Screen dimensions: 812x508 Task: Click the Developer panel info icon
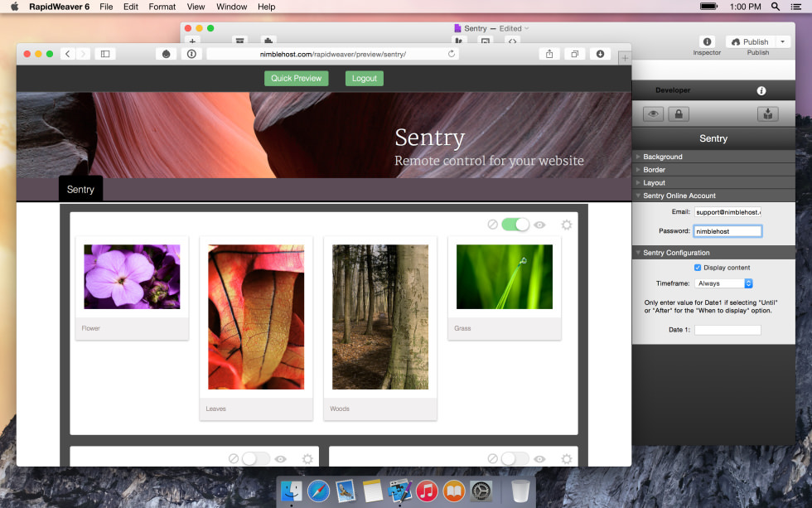click(x=761, y=90)
